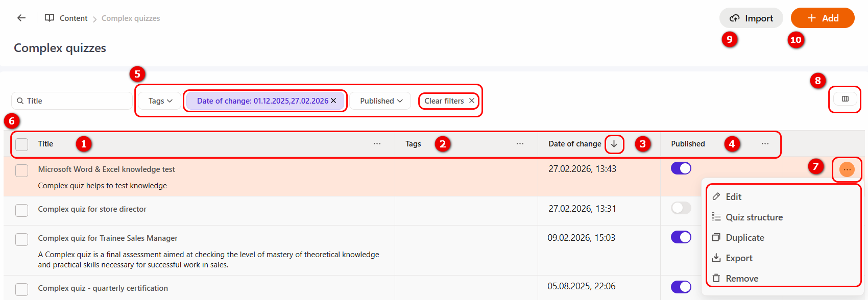Open Published column options ellipsis
Image resolution: width=868 pixels, height=300 pixels.
click(765, 144)
